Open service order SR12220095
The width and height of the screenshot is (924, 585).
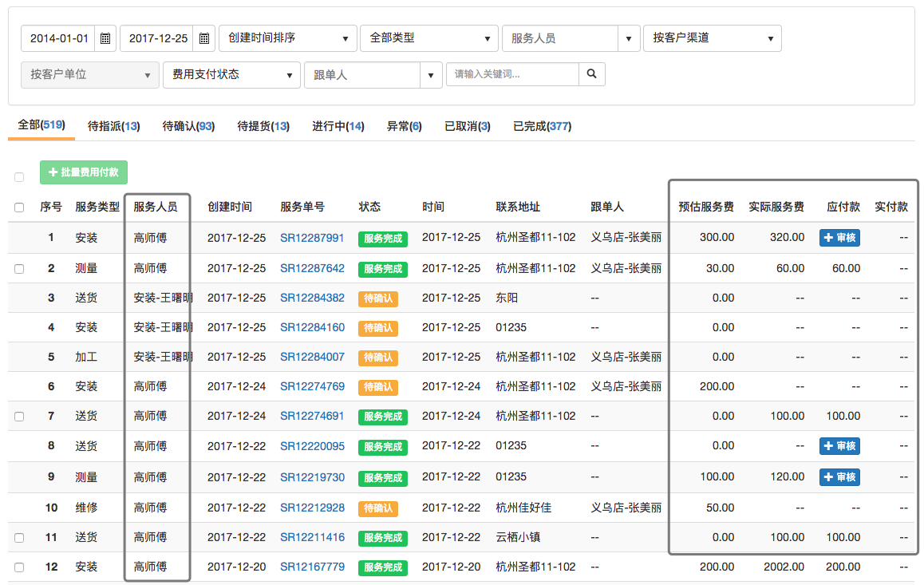coord(312,447)
